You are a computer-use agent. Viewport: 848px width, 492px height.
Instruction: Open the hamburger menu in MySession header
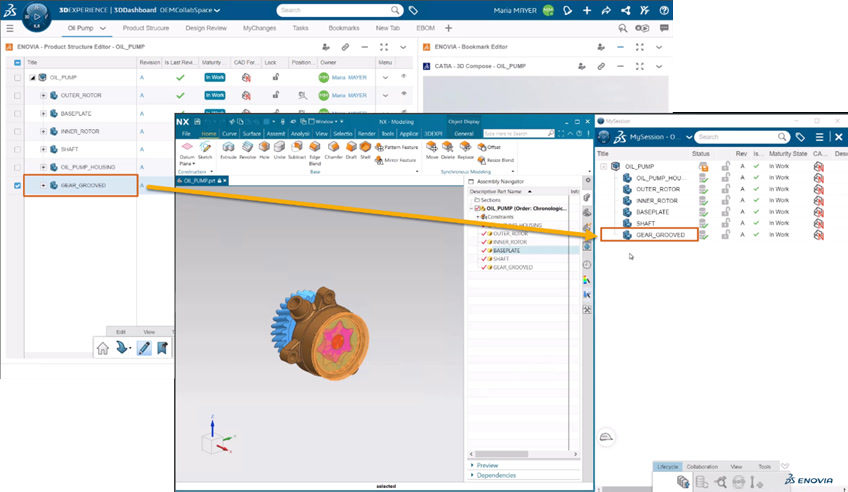(819, 137)
